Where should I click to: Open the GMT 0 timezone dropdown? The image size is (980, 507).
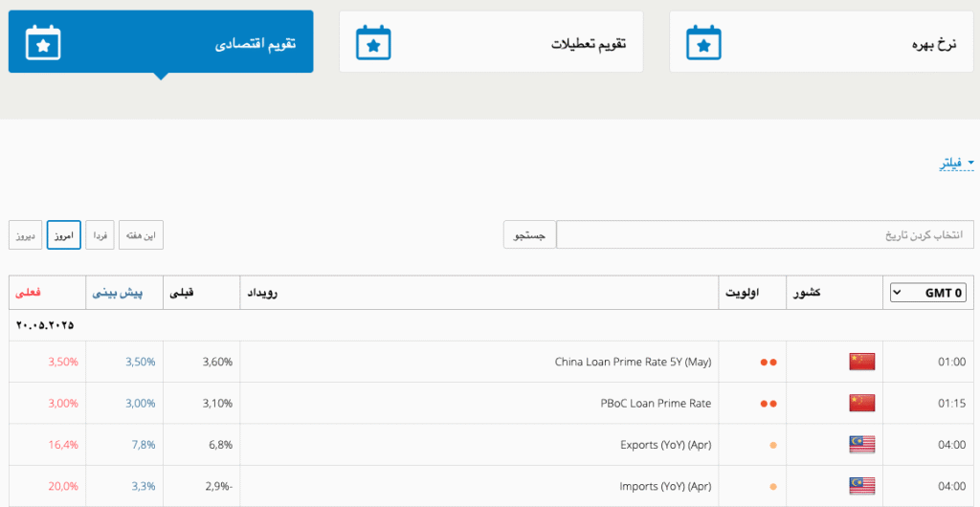pyautogui.click(x=928, y=293)
